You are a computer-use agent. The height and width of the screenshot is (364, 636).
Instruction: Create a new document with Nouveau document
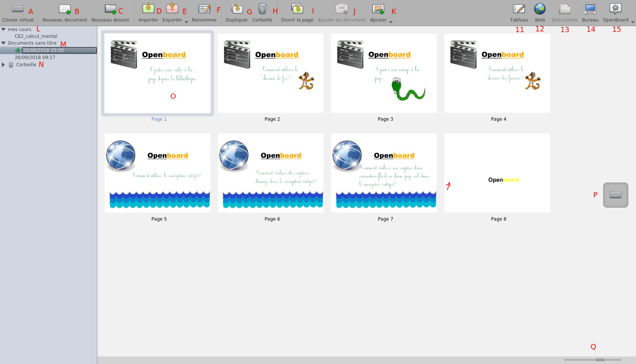pyautogui.click(x=64, y=11)
